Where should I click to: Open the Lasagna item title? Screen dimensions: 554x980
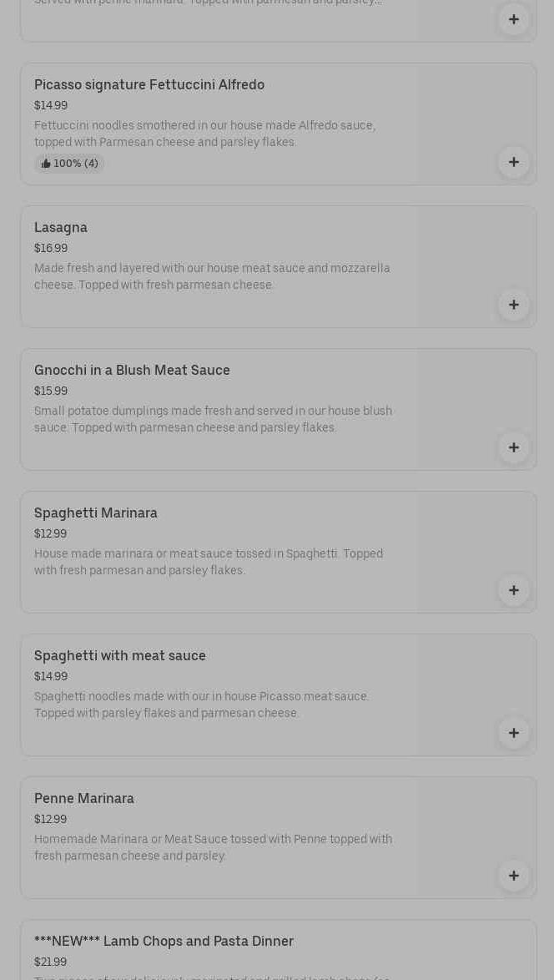point(61,228)
